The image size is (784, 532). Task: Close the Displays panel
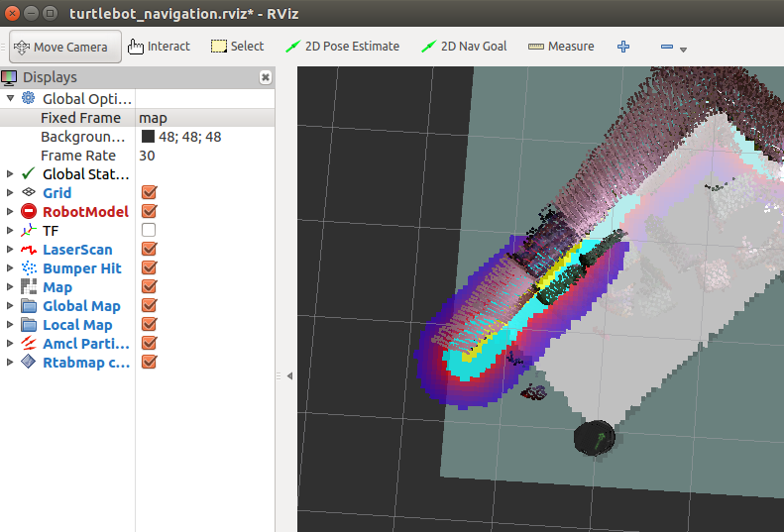(x=266, y=77)
